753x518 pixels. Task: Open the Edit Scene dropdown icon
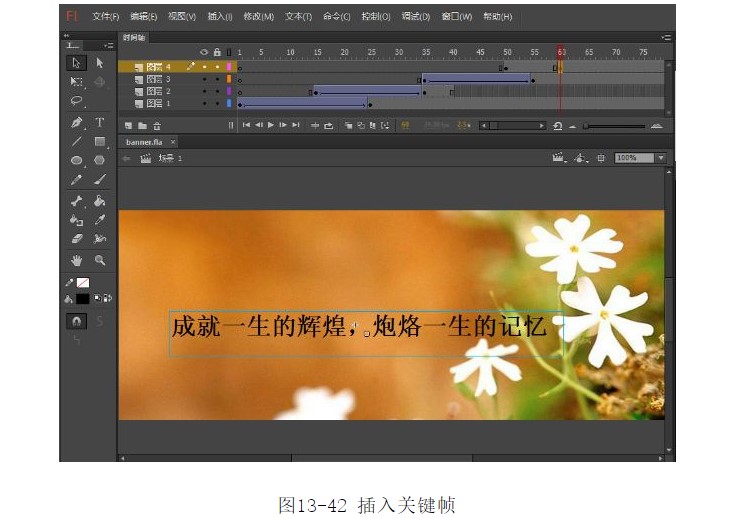pyautogui.click(x=559, y=158)
